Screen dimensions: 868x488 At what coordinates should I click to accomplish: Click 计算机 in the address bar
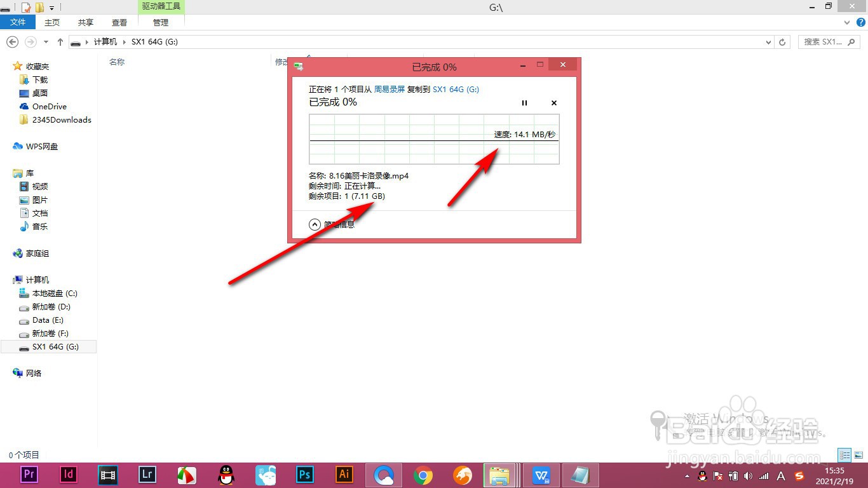click(x=105, y=42)
